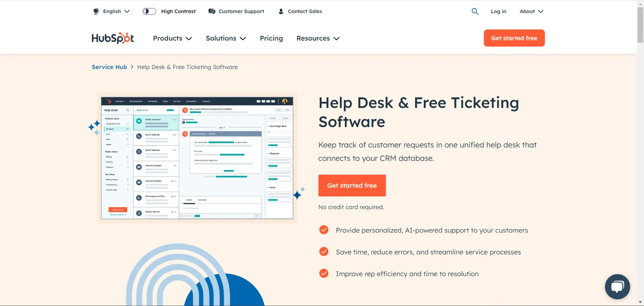
Task: Click checkmark icon beside Save time
Action: tap(324, 252)
